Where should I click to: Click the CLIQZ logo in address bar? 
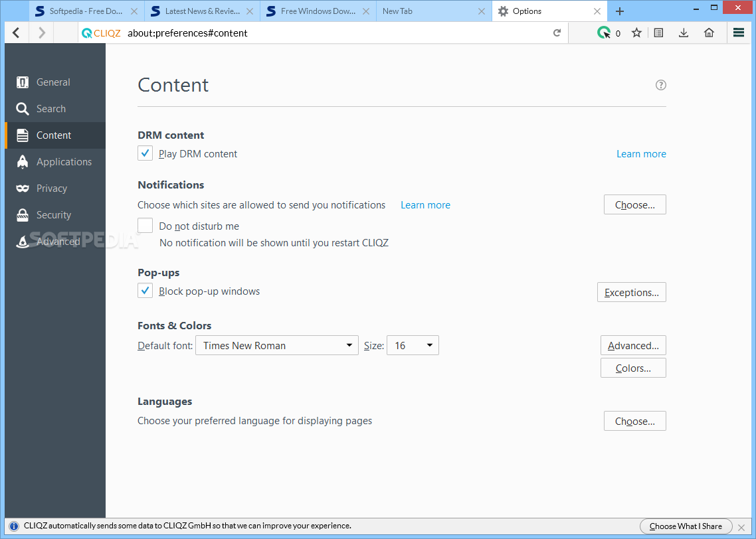click(x=101, y=33)
